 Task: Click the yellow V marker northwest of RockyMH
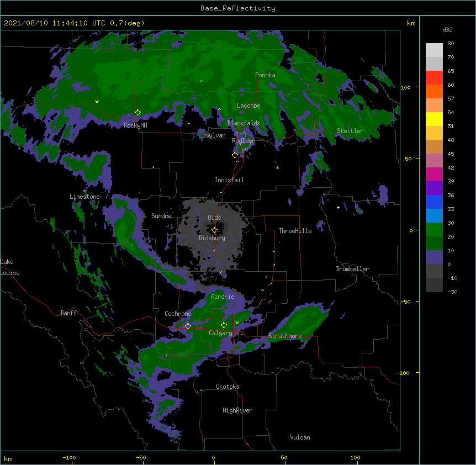point(97,102)
